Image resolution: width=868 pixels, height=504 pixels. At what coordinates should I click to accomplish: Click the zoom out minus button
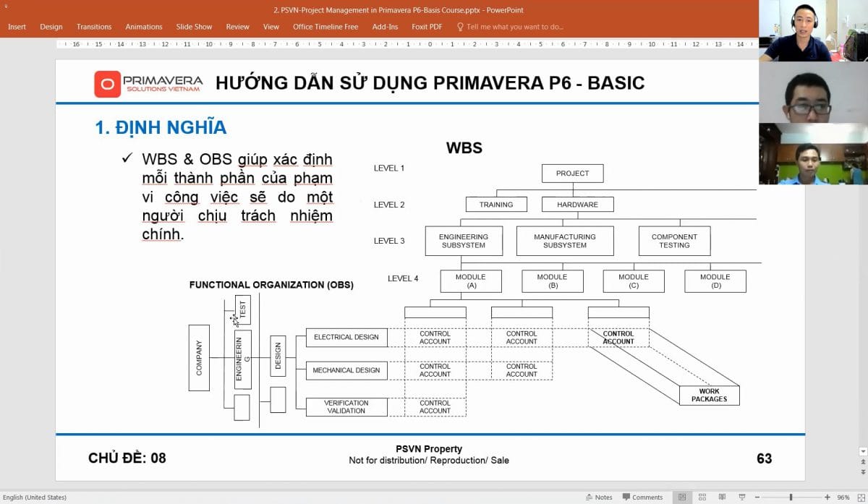coord(757,497)
